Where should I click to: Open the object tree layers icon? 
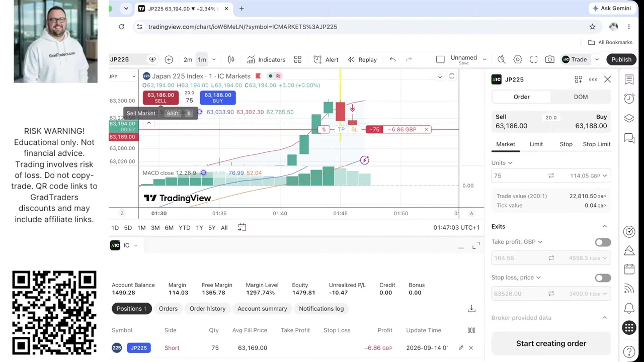[629, 118]
